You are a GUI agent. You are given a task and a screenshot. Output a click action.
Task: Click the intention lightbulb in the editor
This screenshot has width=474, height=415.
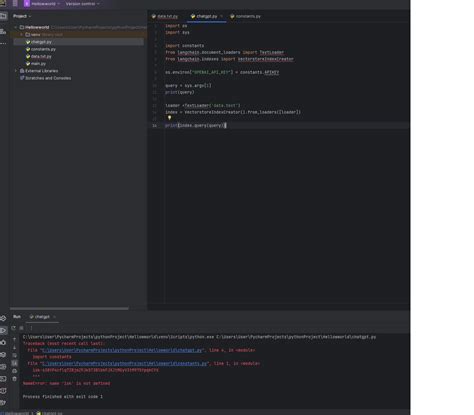169,118
